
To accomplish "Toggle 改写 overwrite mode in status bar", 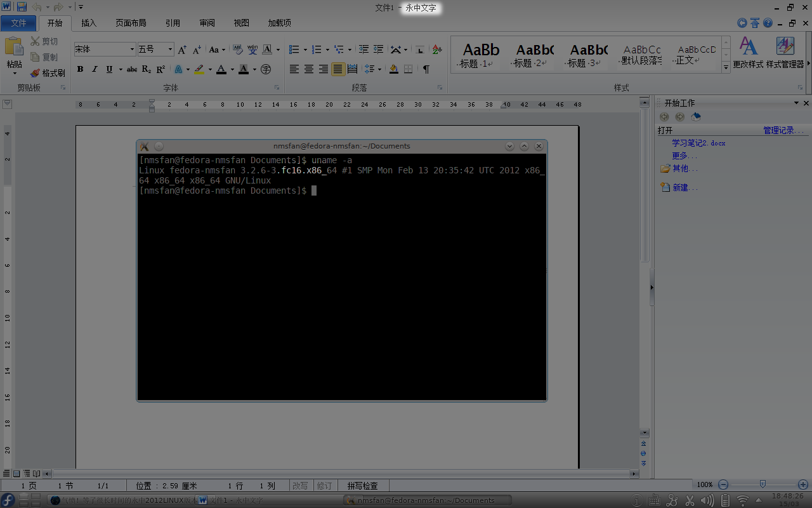I will point(301,486).
